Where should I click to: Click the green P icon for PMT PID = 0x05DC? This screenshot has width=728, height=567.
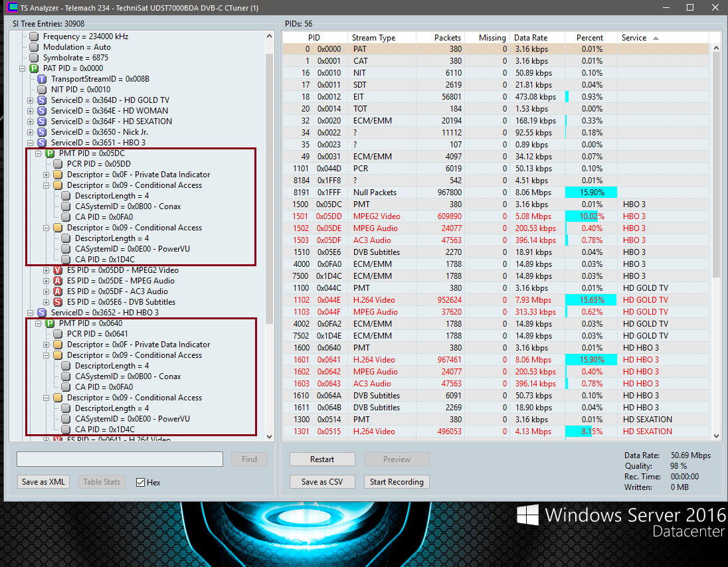click(50, 153)
